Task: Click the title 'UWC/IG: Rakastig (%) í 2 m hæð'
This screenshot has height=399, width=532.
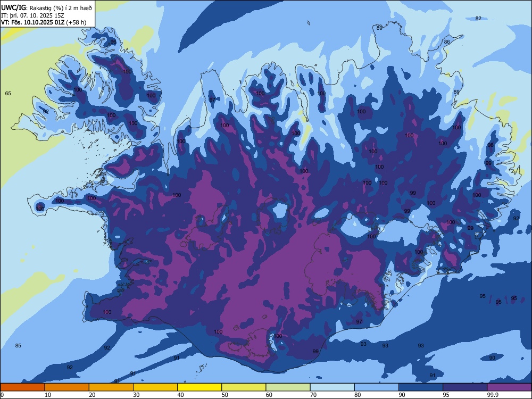Action: pos(46,7)
